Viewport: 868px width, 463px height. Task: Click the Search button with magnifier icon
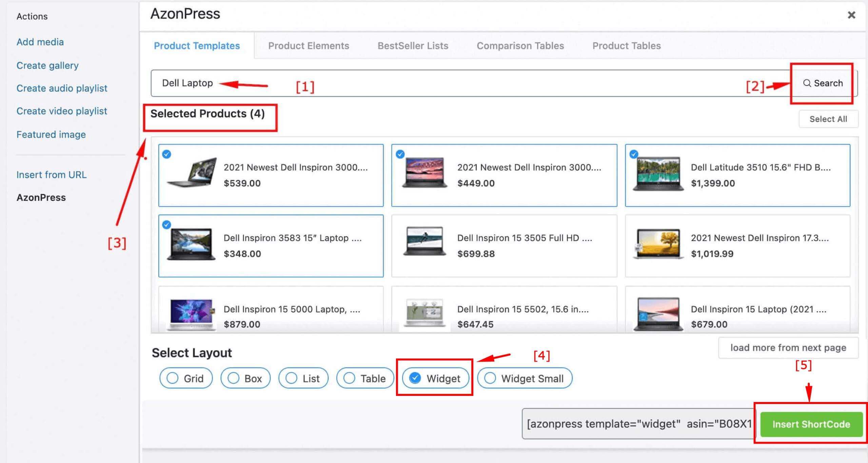point(823,83)
